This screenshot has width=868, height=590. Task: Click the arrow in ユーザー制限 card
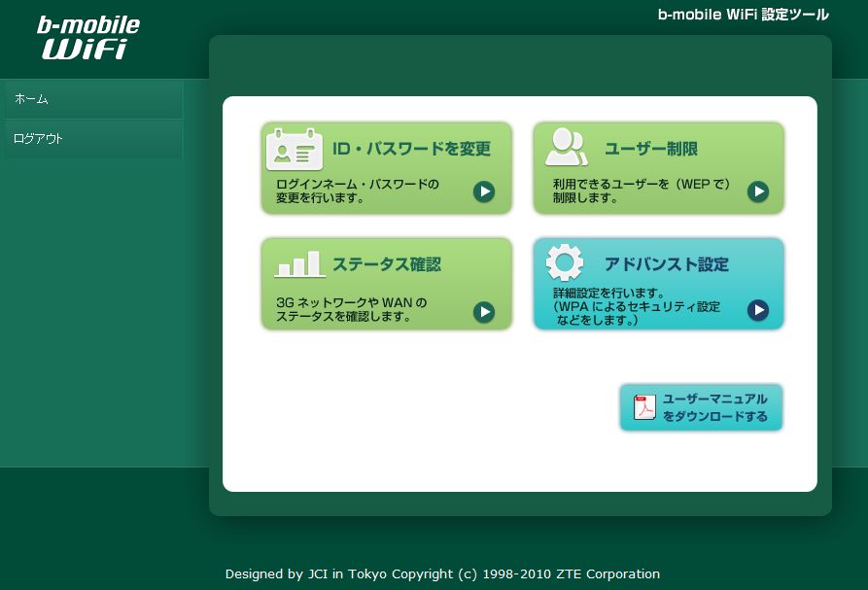(x=758, y=191)
